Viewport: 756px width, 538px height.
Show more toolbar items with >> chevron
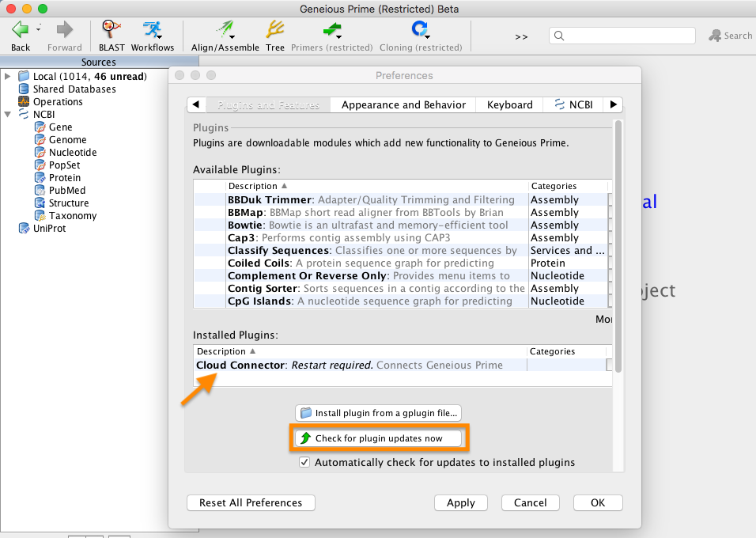(x=521, y=36)
